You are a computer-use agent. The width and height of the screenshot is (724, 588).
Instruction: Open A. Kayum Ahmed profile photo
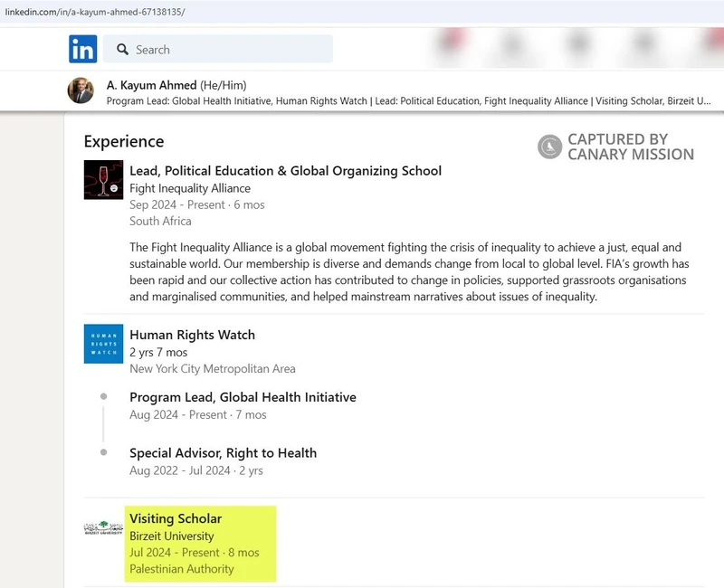click(81, 90)
